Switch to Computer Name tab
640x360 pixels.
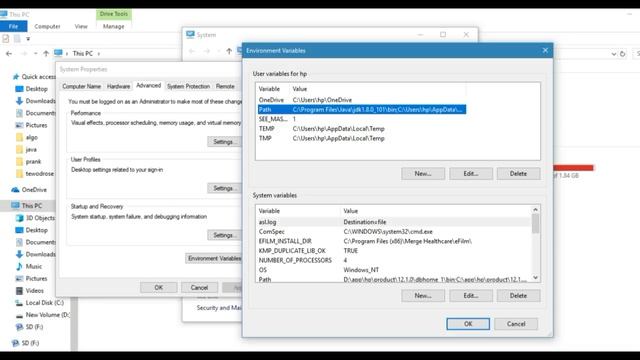[82, 87]
